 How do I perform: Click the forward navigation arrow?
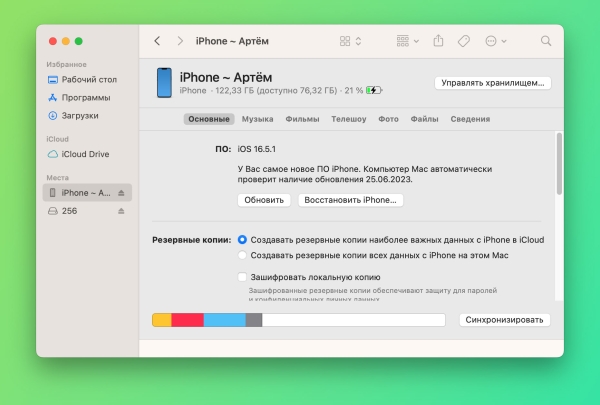click(180, 41)
